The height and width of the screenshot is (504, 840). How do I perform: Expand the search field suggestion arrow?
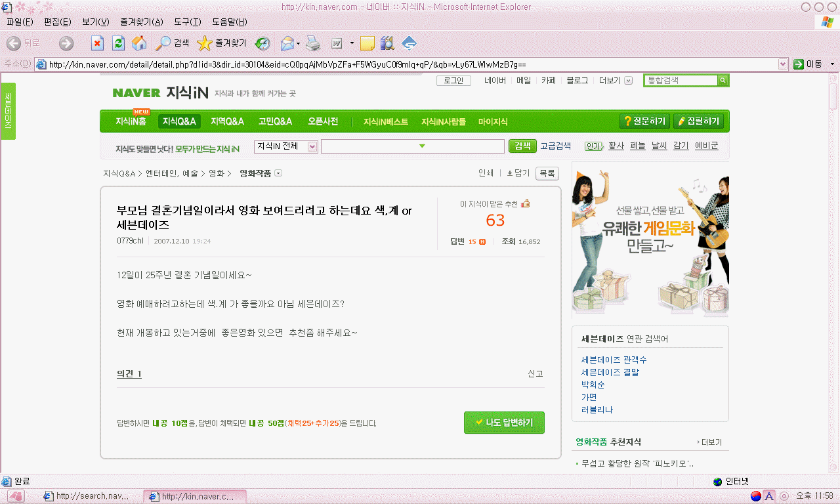pyautogui.click(x=422, y=146)
